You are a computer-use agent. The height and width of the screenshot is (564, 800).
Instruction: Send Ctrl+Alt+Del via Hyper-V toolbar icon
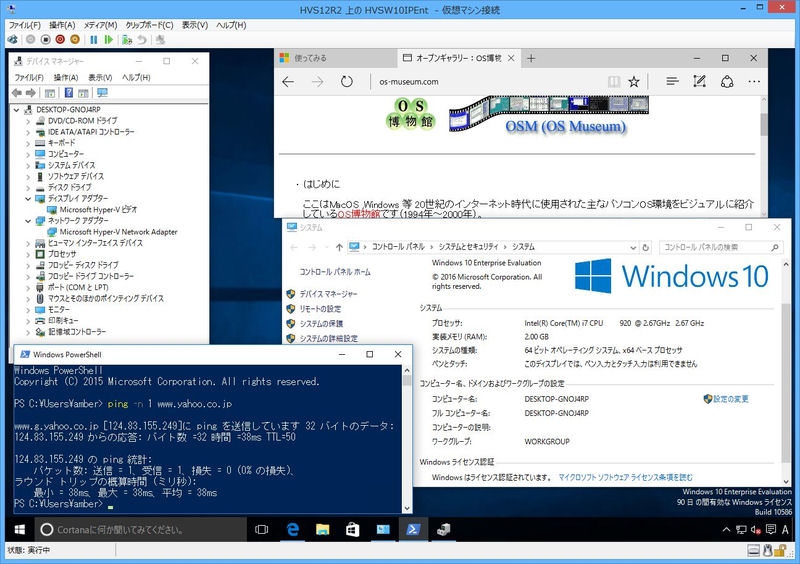tap(12, 39)
